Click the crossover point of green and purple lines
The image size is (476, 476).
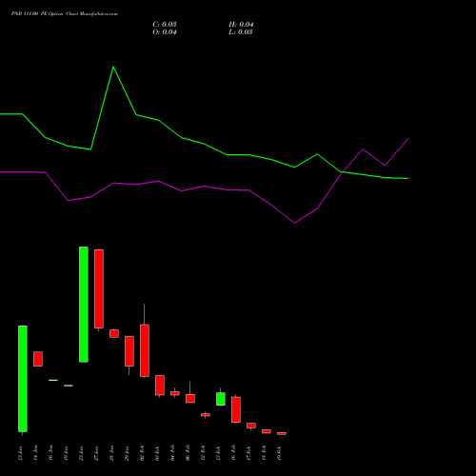tap(342, 171)
